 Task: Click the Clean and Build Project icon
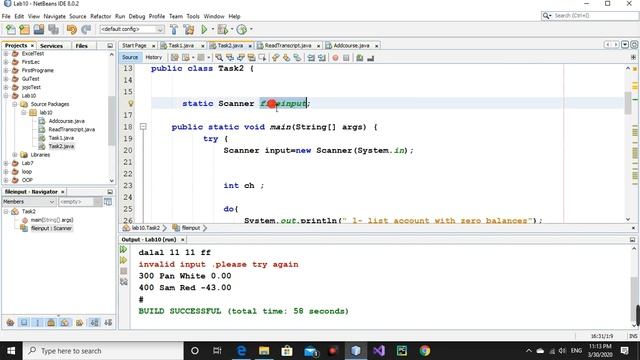[189, 29]
